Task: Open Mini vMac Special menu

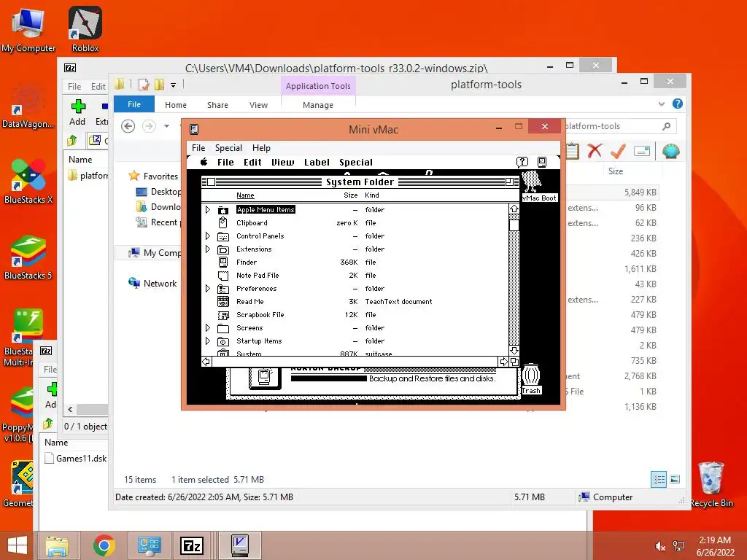Action: coord(228,148)
